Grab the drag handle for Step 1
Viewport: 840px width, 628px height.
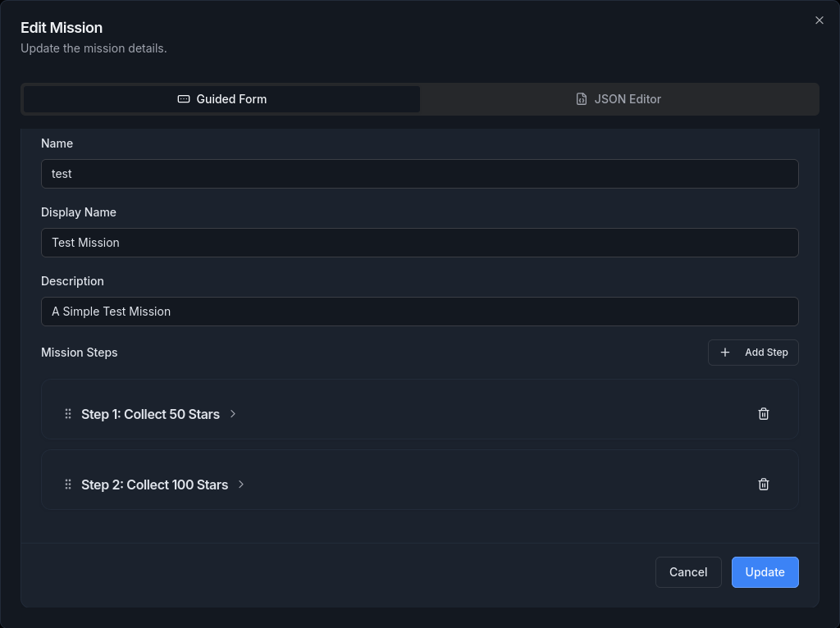[x=68, y=414]
